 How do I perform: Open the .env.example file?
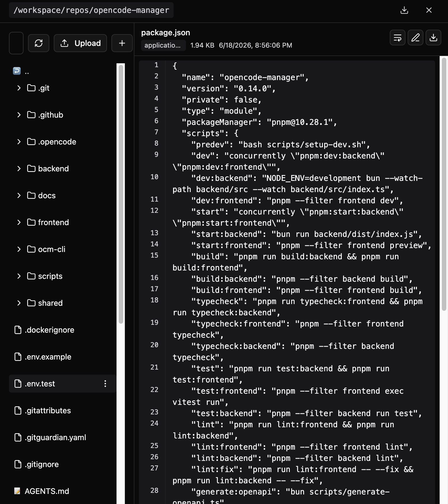[63, 357]
